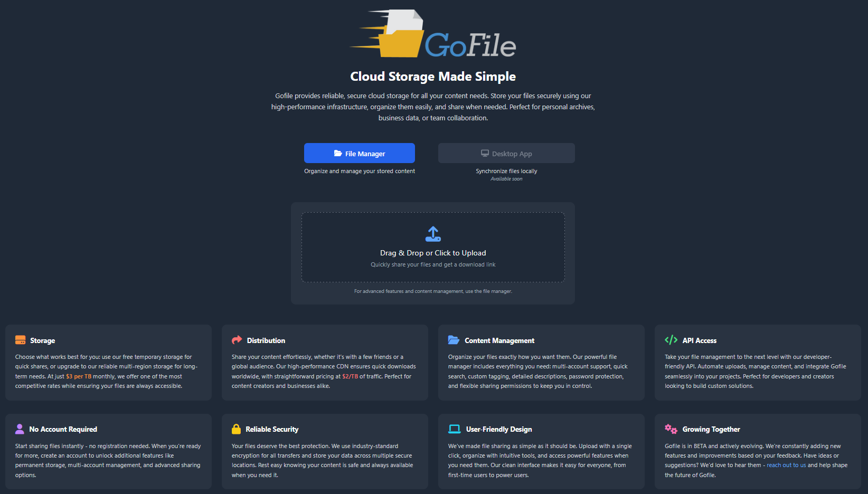Click the GoFile logo
Image resolution: width=868 pixels, height=494 pixels.
433,33
